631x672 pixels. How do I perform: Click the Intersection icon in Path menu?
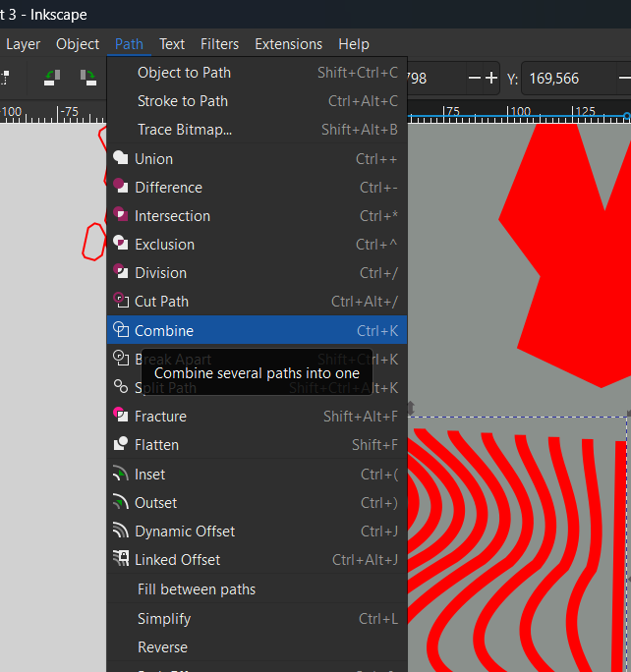(x=121, y=215)
